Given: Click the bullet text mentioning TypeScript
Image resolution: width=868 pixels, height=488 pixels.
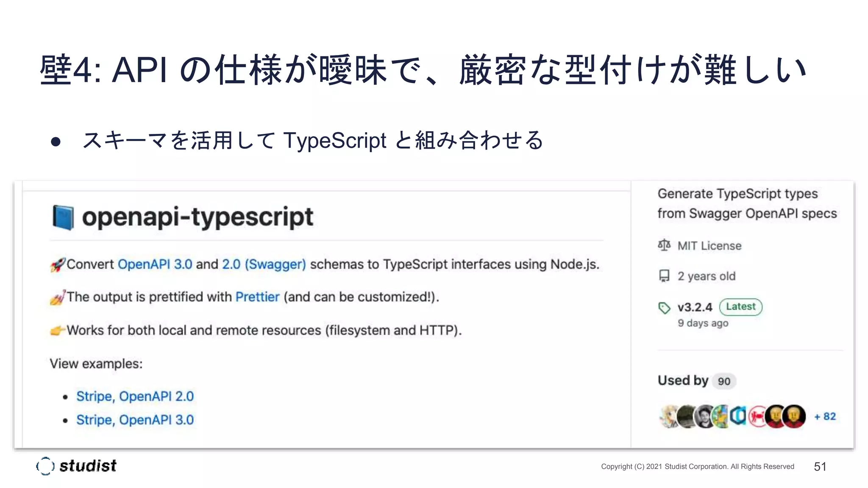Looking at the screenshot, I should pyautogui.click(x=313, y=140).
